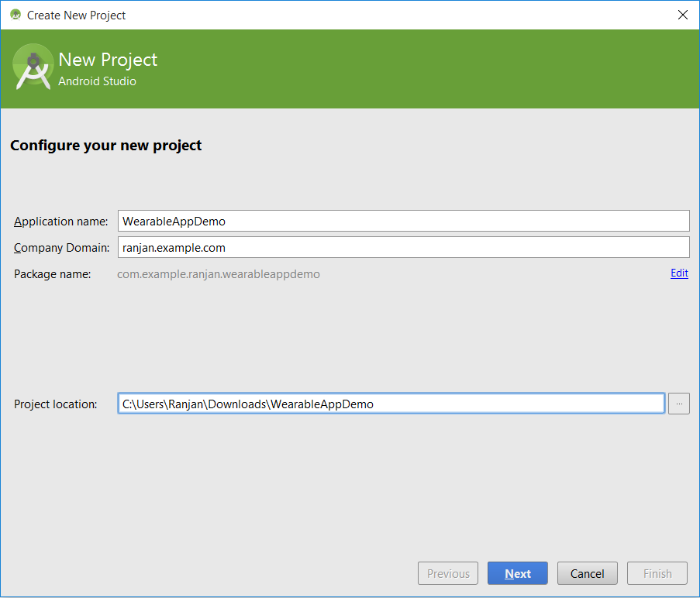
Task: Focus the Application name text field
Action: [404, 221]
